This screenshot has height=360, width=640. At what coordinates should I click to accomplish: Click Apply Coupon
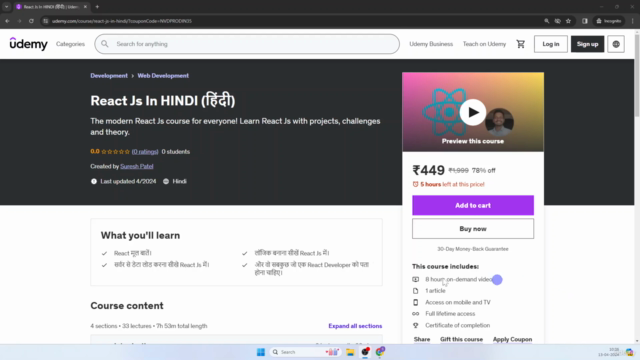coord(512,339)
